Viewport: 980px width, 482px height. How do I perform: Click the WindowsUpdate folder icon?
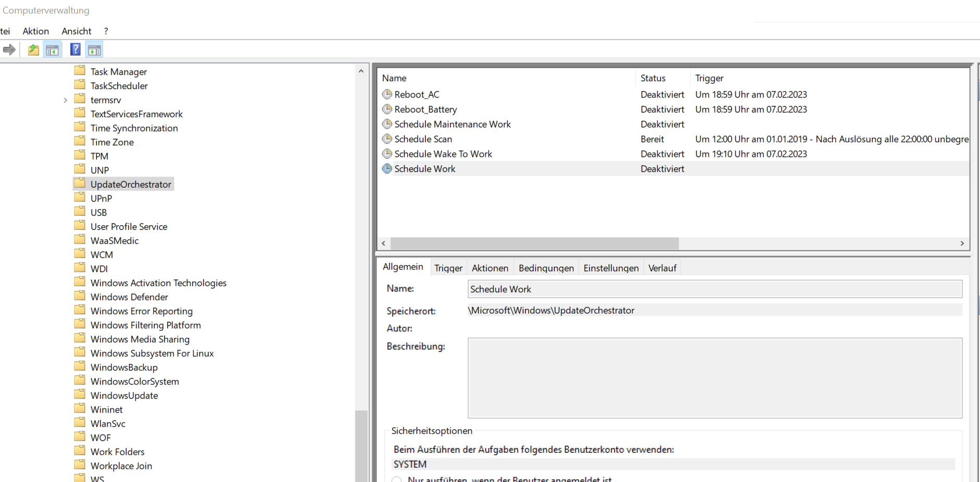pos(80,394)
